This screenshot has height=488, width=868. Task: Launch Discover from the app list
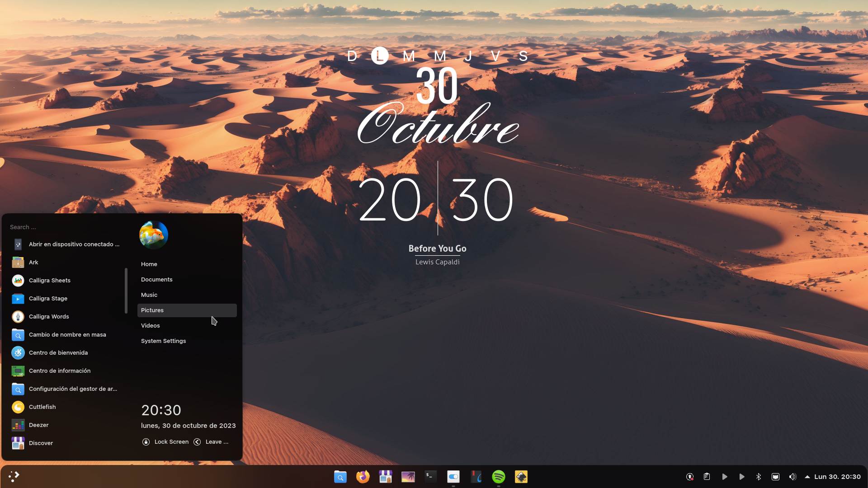pos(67,443)
